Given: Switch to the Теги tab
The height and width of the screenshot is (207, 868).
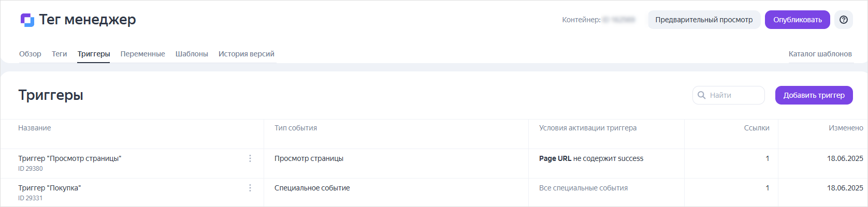Looking at the screenshot, I should click(59, 54).
